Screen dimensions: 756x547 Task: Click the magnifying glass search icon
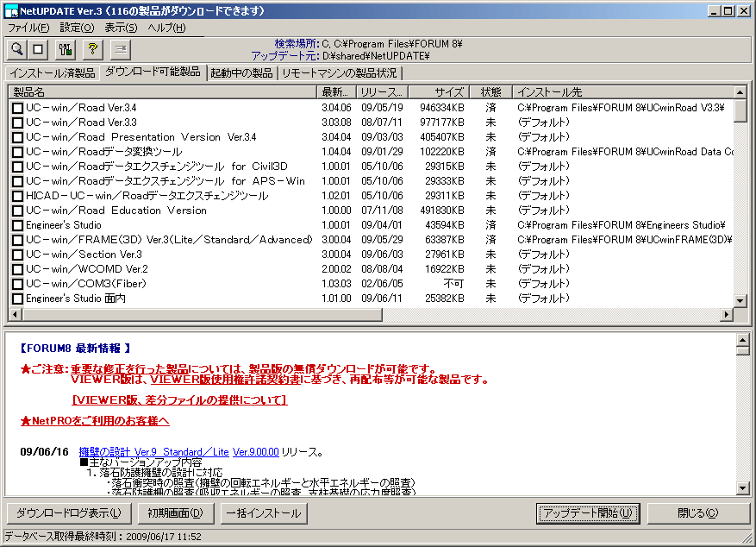(17, 49)
